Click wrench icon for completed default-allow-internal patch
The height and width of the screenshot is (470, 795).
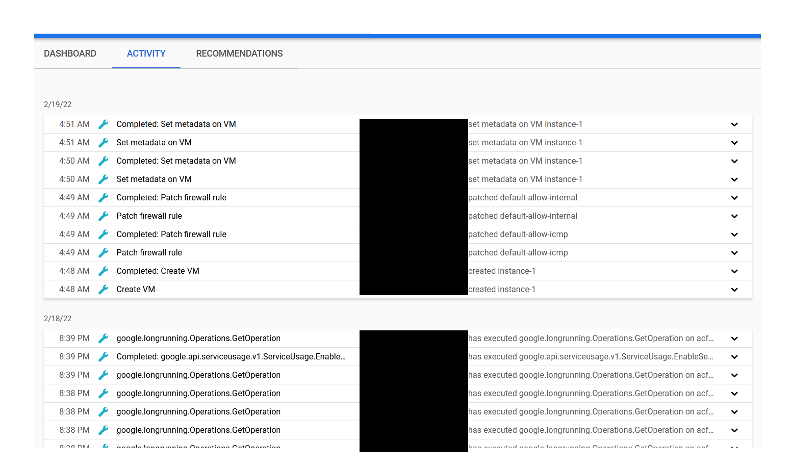(x=103, y=198)
